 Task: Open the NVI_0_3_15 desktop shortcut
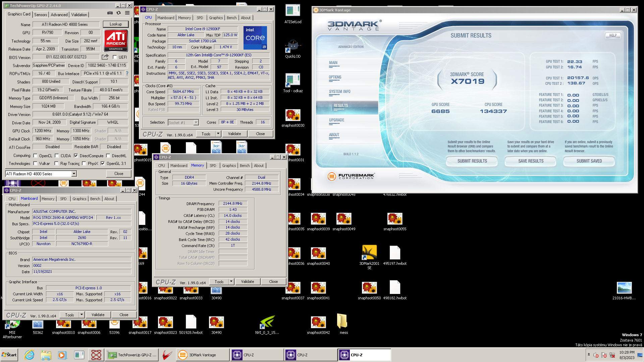[x=267, y=324]
